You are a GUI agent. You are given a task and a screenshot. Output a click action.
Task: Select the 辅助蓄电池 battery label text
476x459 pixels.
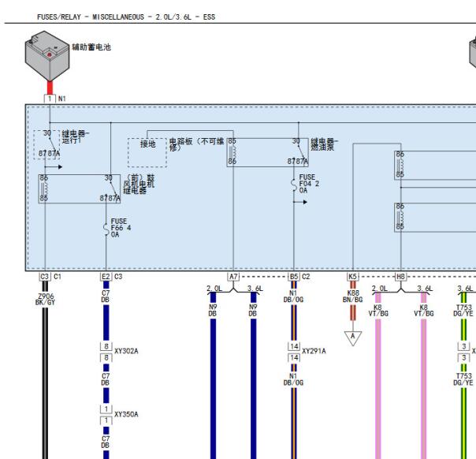pyautogui.click(x=91, y=47)
